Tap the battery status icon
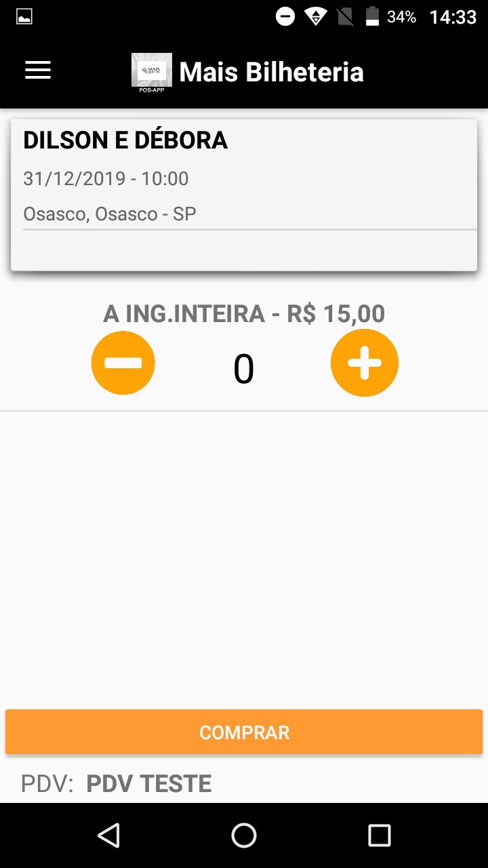Image resolution: width=488 pixels, height=868 pixels. point(372,17)
